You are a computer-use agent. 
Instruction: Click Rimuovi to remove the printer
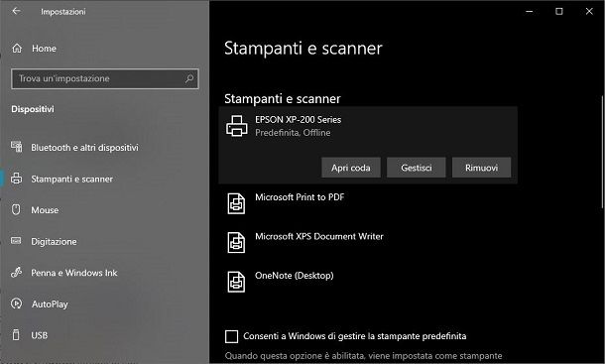(x=482, y=168)
